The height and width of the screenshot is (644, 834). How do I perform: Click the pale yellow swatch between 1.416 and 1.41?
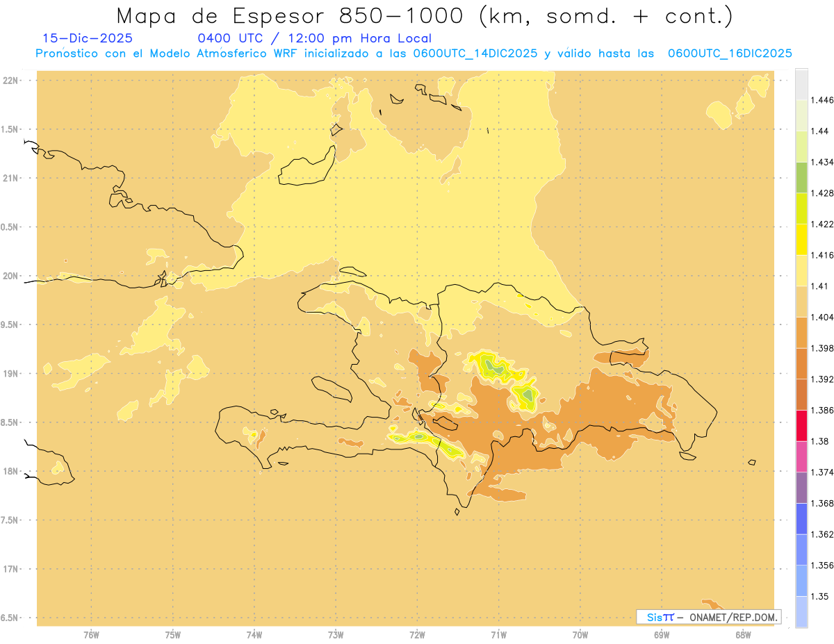pyautogui.click(x=801, y=271)
